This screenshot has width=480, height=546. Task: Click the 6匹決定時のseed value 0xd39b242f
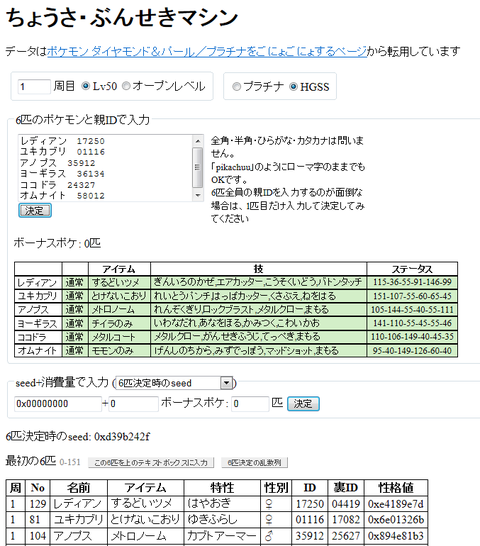[122, 437]
